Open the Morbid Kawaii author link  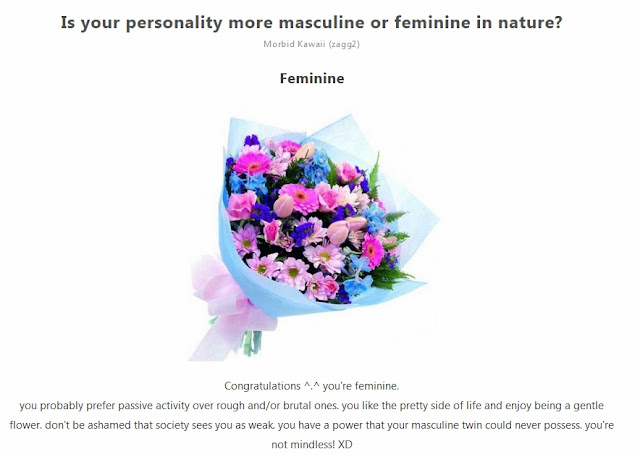[294, 44]
